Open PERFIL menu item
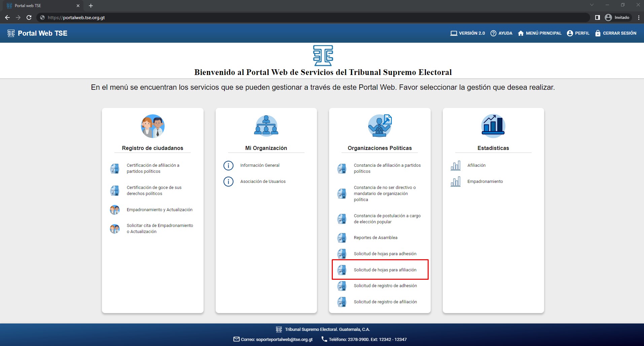Image resolution: width=644 pixels, height=346 pixels. [578, 33]
